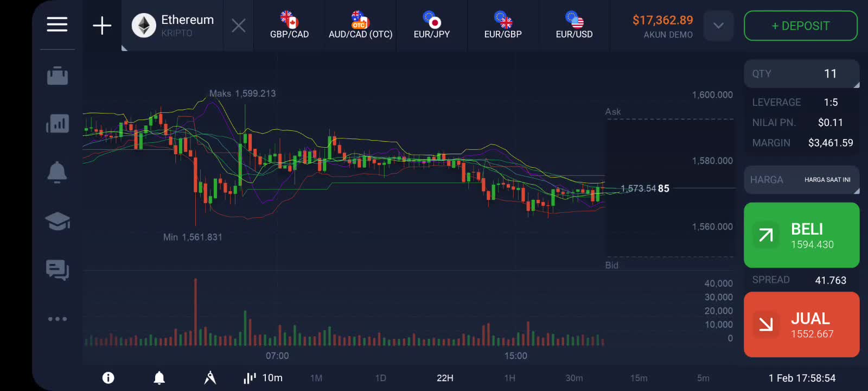The height and width of the screenshot is (391, 868).
Task: Click the + DEPOSIT button
Action: (x=801, y=26)
